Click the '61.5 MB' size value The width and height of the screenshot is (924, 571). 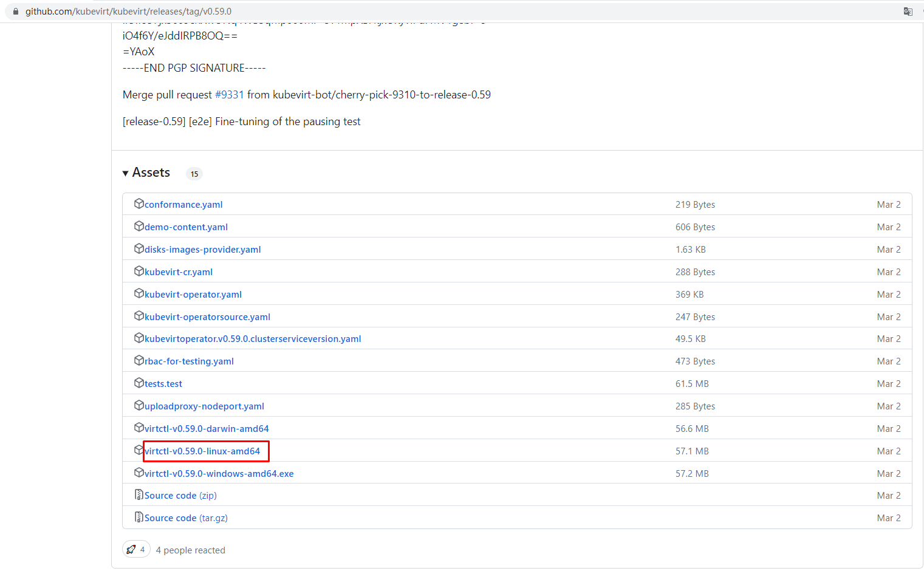[692, 384]
